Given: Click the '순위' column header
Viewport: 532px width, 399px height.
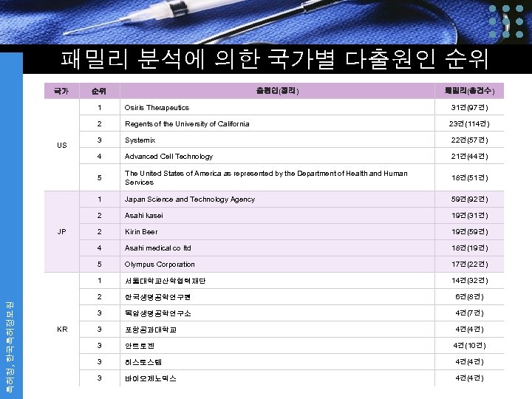Looking at the screenshot, I should [x=99, y=91].
